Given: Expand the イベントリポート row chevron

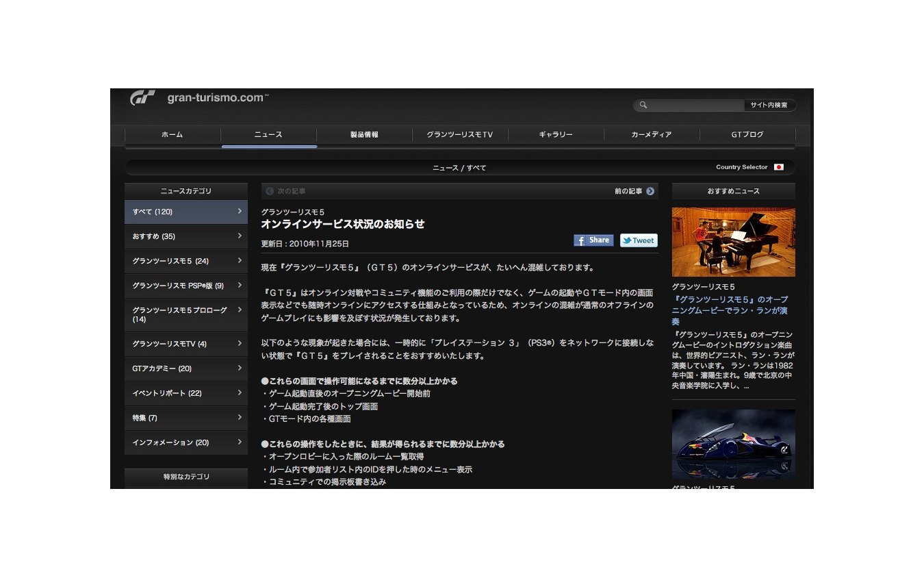Looking at the screenshot, I should pyautogui.click(x=240, y=392).
